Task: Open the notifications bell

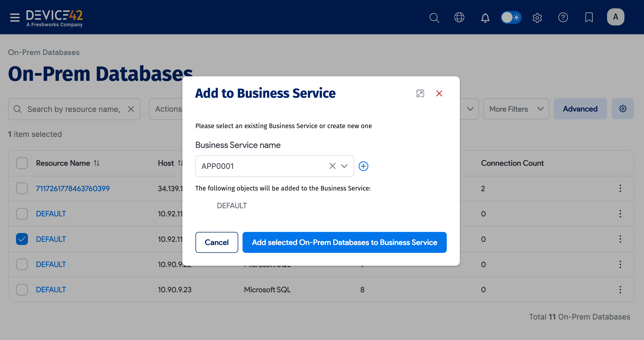Action: point(485,18)
